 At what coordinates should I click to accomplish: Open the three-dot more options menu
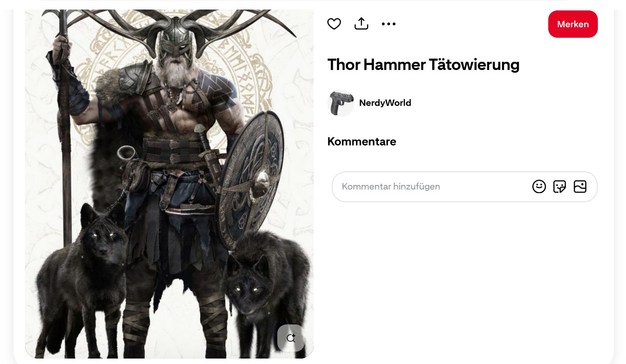tap(389, 24)
